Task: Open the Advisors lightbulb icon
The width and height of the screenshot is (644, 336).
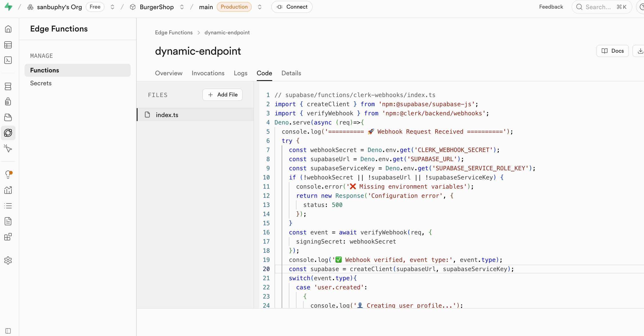Action: (8, 174)
